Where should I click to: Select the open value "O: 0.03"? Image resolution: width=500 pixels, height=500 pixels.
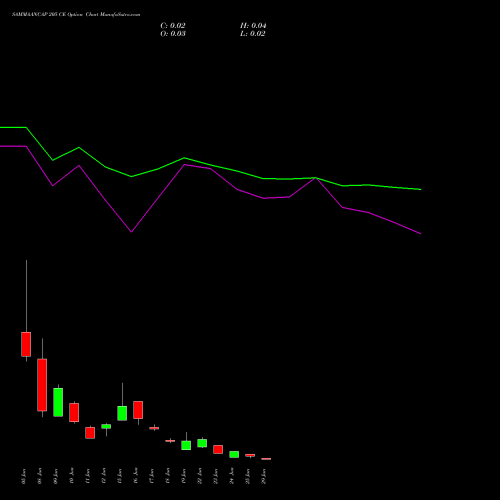click(x=173, y=34)
